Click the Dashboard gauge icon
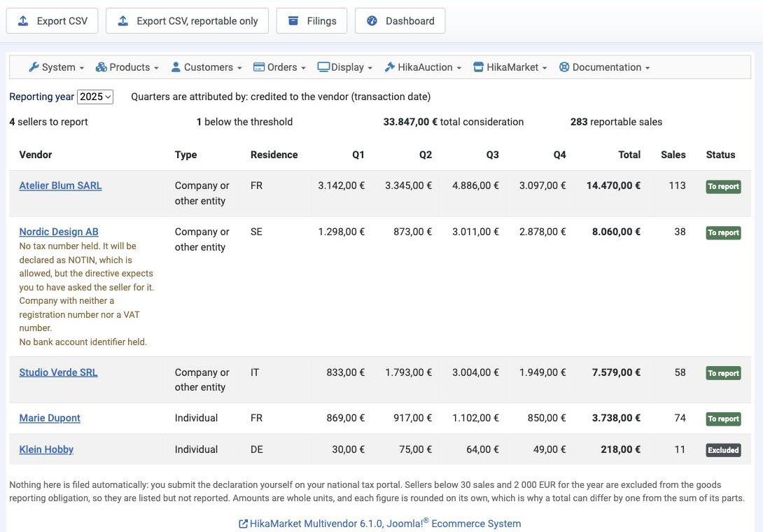The image size is (763, 532). 372,21
